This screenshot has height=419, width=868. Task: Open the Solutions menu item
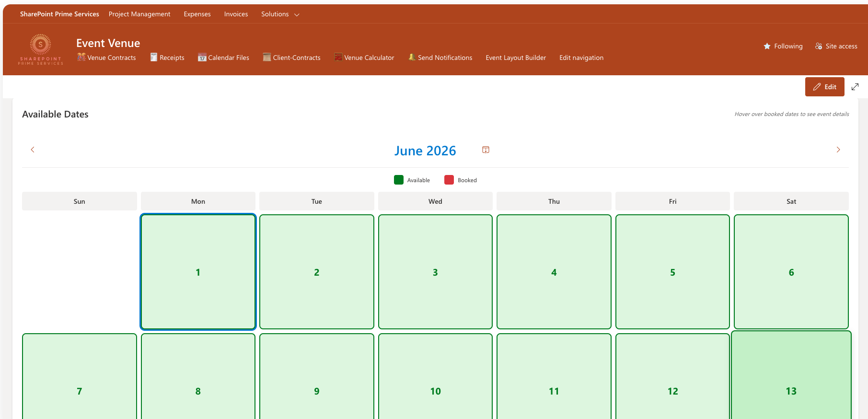pos(275,14)
